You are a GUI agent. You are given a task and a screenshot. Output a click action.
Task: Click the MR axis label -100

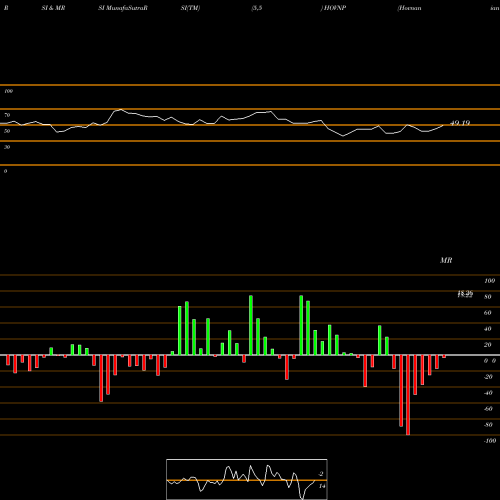(490, 441)
